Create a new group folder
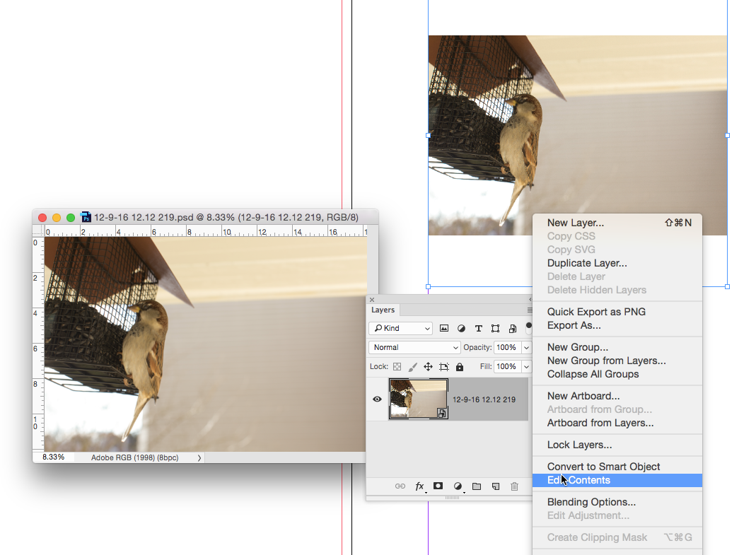 476,486
